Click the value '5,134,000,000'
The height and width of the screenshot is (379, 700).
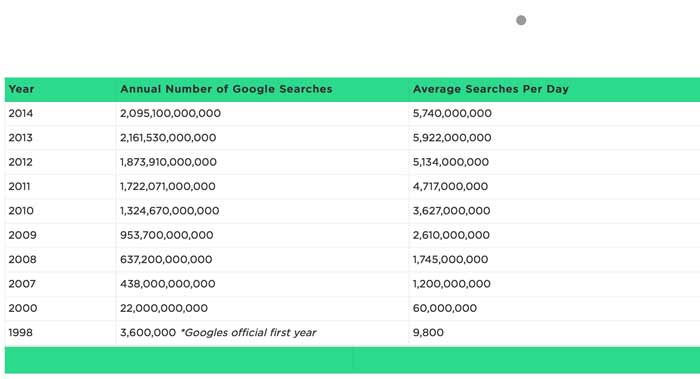[450, 162]
